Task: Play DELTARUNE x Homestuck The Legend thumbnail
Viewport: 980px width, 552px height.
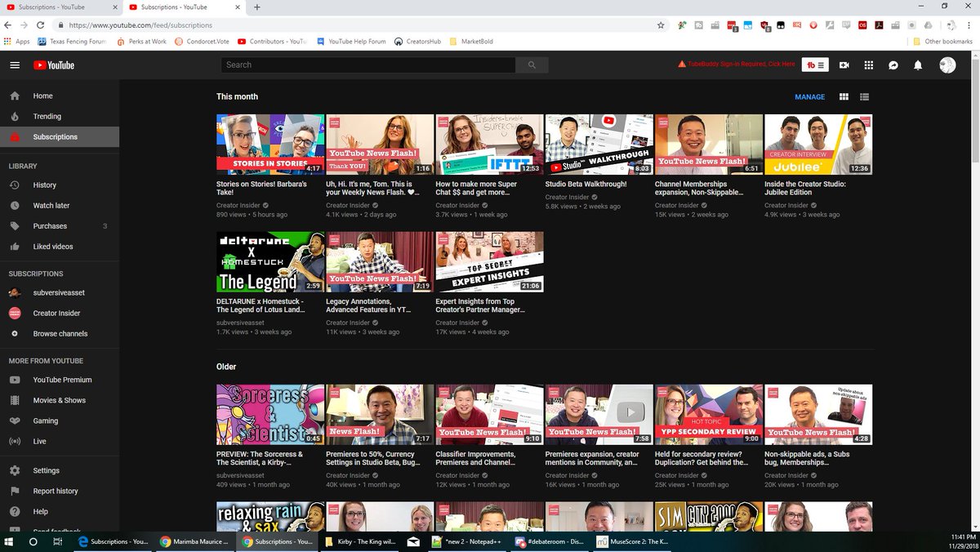Action: (x=270, y=262)
